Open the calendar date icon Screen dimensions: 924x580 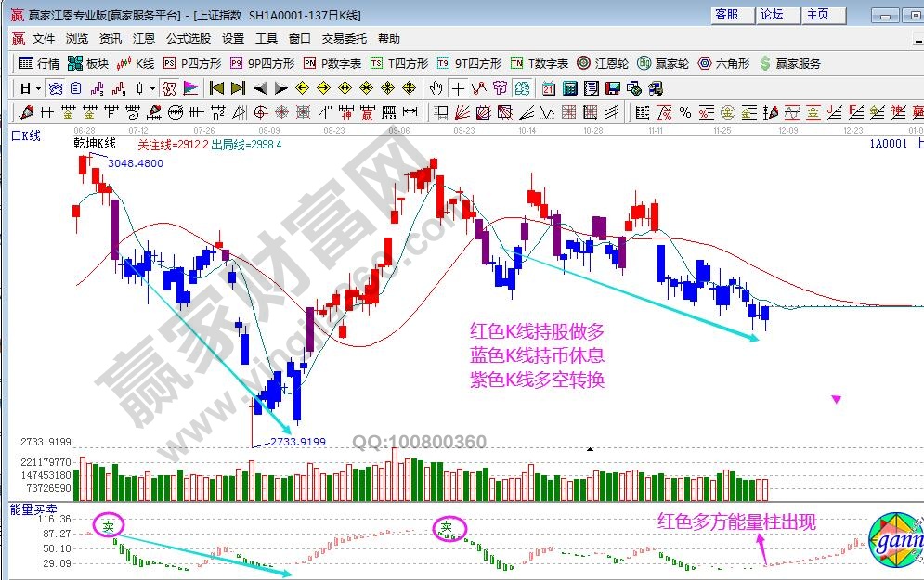[548, 88]
